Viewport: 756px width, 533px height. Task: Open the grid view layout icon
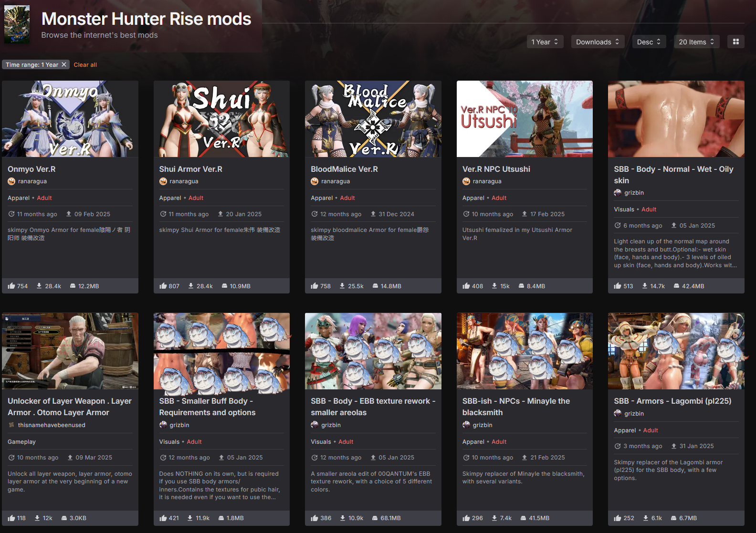pyautogui.click(x=735, y=42)
